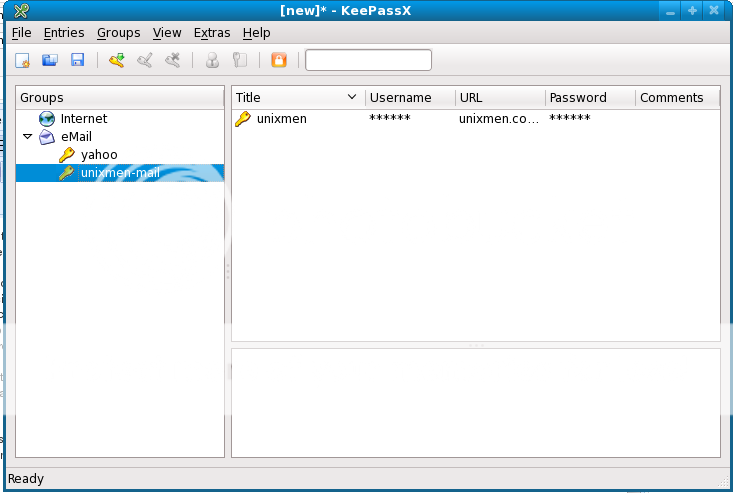Click into the quick search field
The height and width of the screenshot is (493, 733).
pos(368,60)
